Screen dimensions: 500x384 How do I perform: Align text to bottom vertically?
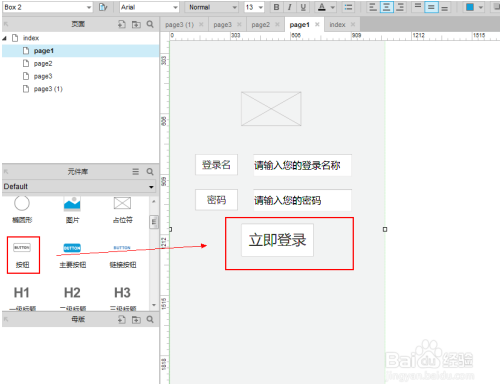point(444,7)
